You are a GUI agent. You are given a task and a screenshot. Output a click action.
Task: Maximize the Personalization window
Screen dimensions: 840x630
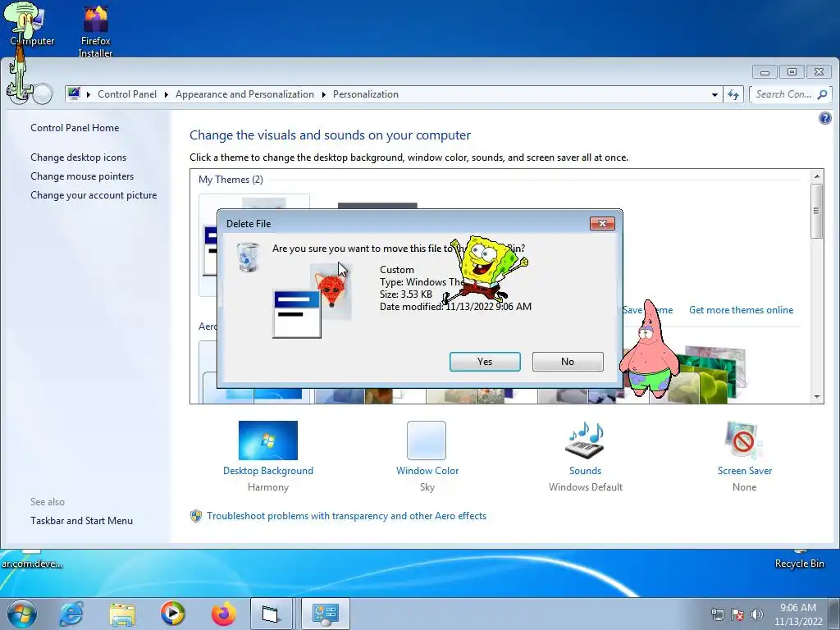pyautogui.click(x=792, y=72)
